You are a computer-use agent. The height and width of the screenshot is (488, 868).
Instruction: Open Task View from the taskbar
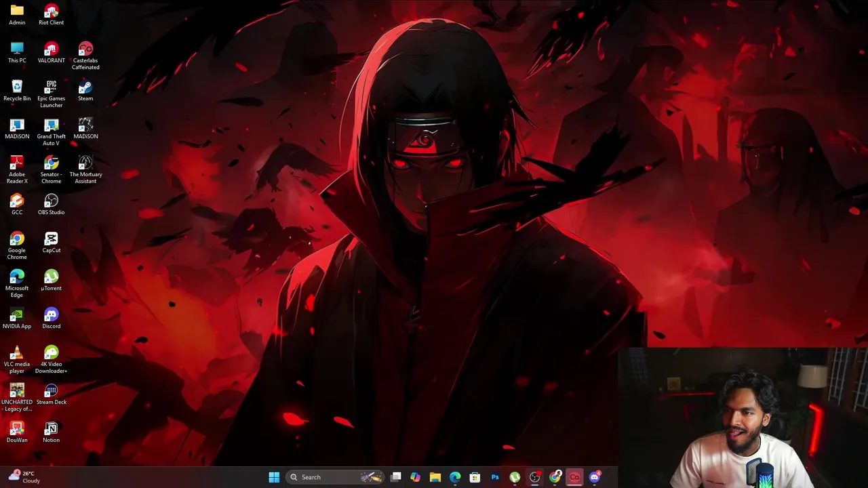pos(396,477)
